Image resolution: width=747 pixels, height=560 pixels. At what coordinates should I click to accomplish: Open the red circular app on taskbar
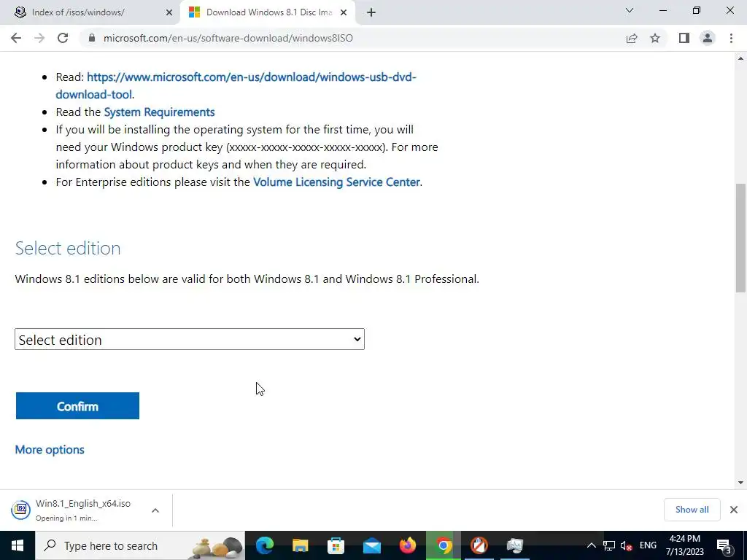point(479,545)
